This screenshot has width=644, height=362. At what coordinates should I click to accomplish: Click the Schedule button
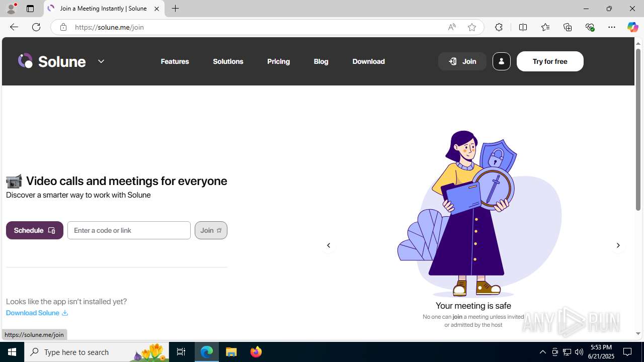click(x=35, y=230)
